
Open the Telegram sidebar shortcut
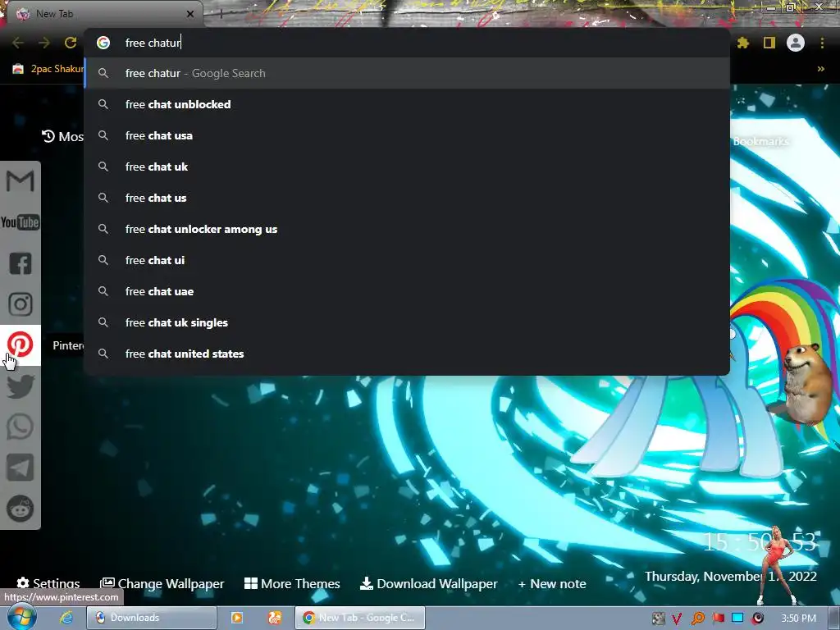(21, 468)
